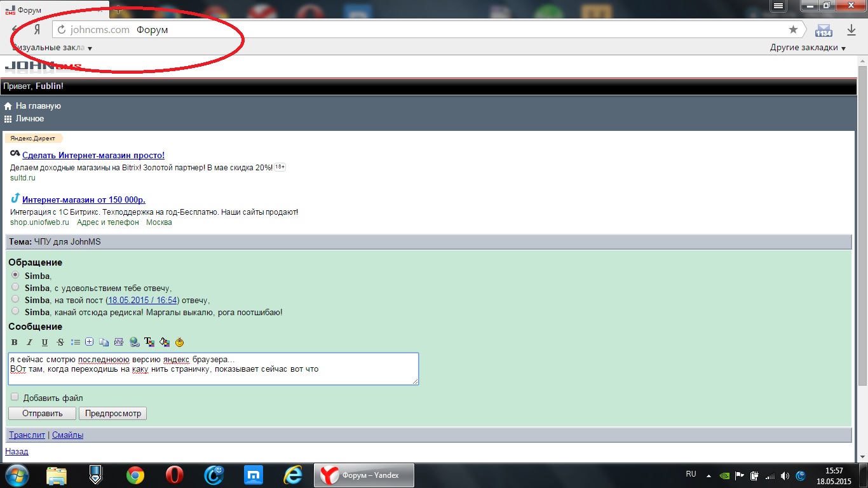Open Action Center flag icon in tray
Image resolution: width=868 pixels, height=488 pixels.
coord(740,475)
